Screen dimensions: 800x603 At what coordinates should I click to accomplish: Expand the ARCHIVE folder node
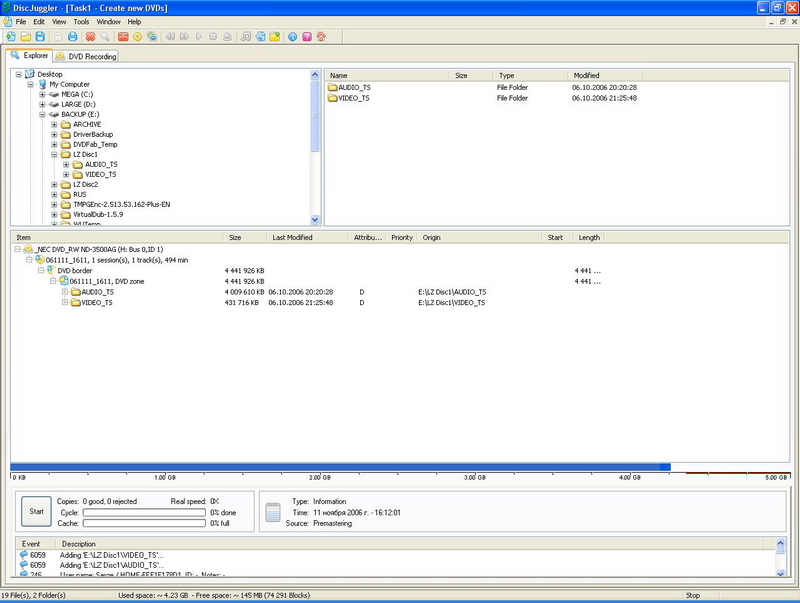(54, 124)
